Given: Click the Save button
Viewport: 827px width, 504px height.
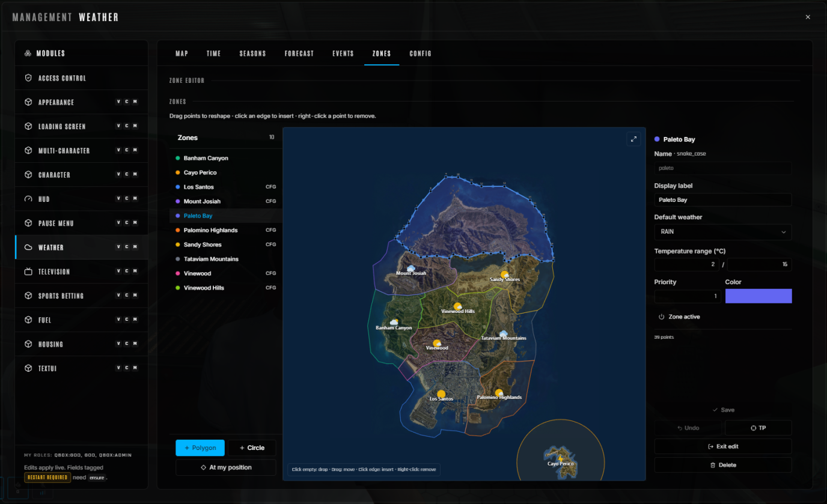Looking at the screenshot, I should coord(723,410).
